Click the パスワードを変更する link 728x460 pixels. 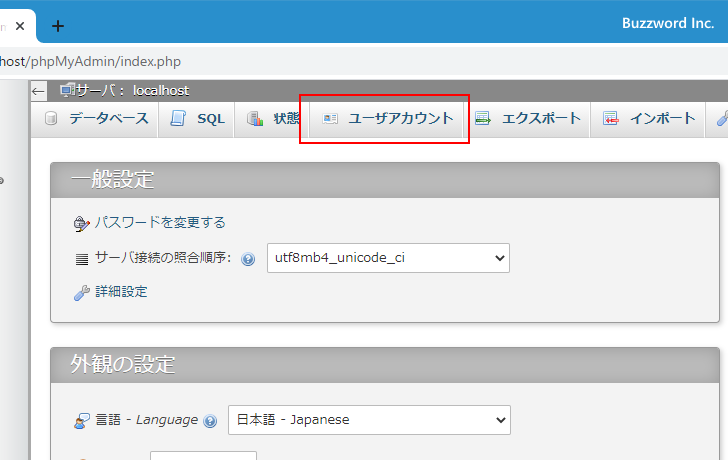click(160, 223)
